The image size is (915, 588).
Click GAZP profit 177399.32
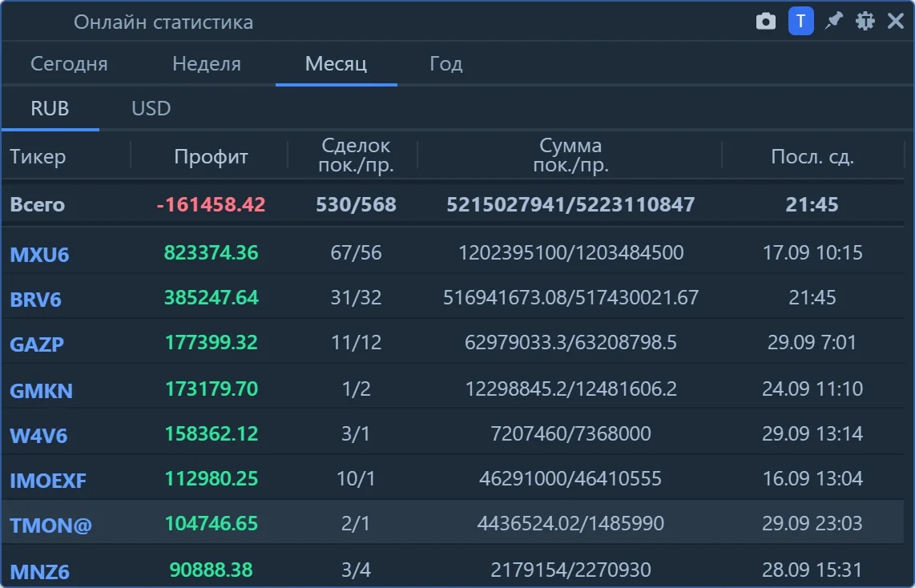[212, 343]
